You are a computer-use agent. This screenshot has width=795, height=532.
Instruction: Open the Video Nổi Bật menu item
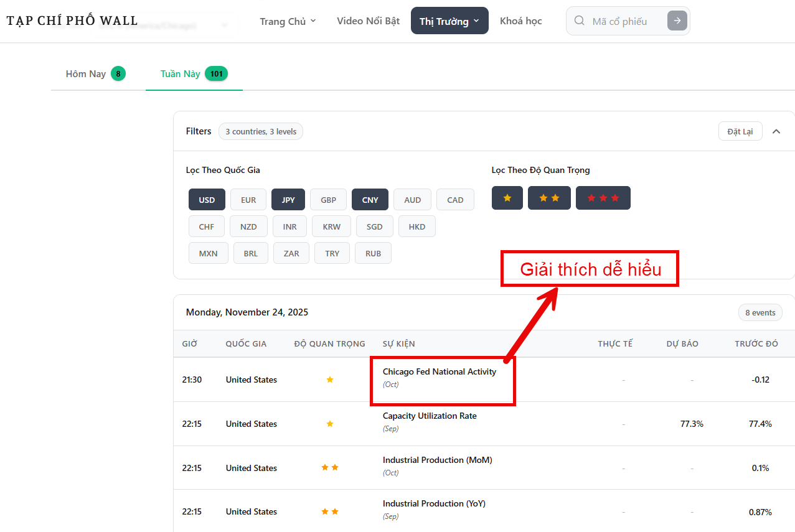(368, 21)
